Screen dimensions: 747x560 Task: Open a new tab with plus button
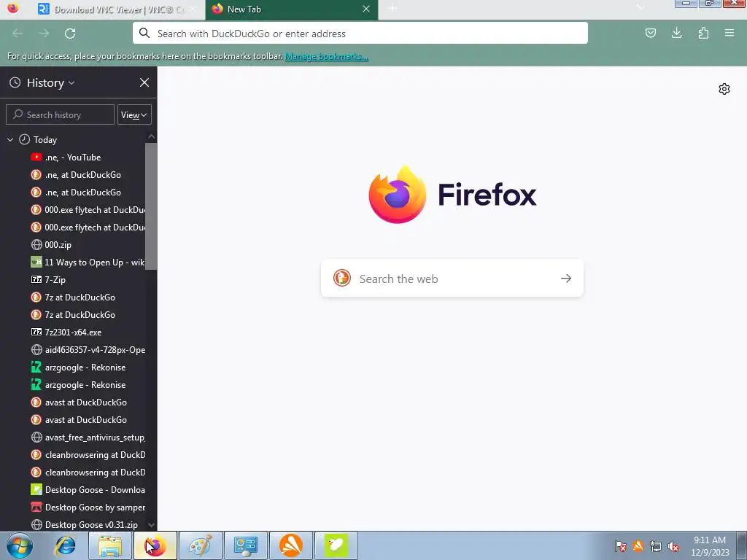pyautogui.click(x=392, y=8)
